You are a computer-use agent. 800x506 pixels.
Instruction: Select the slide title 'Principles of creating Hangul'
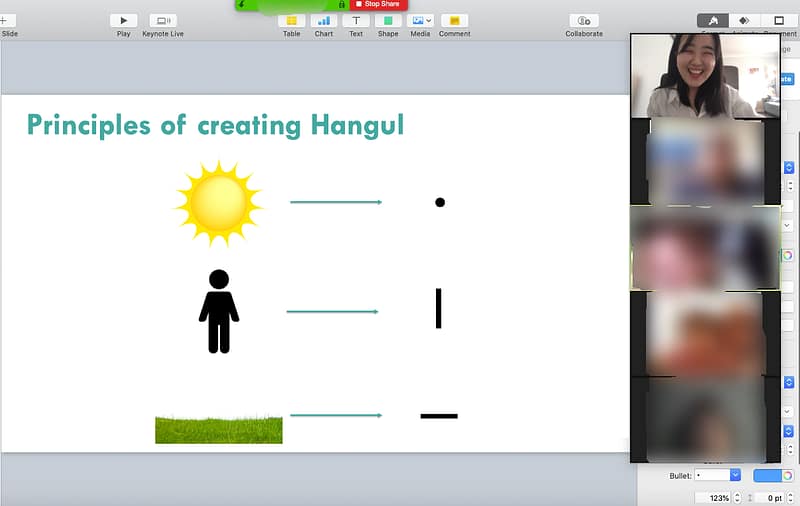pyautogui.click(x=215, y=125)
